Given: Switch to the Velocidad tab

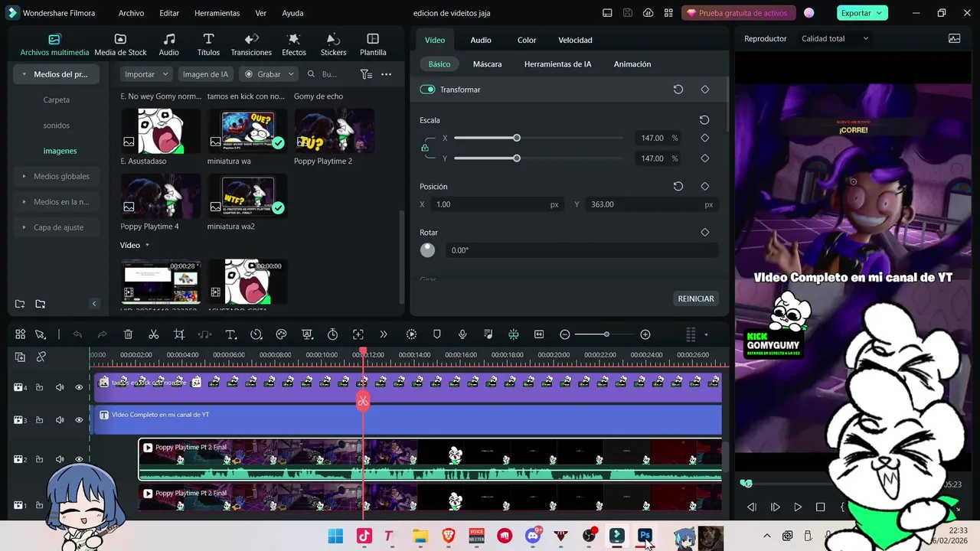Looking at the screenshot, I should pyautogui.click(x=575, y=40).
